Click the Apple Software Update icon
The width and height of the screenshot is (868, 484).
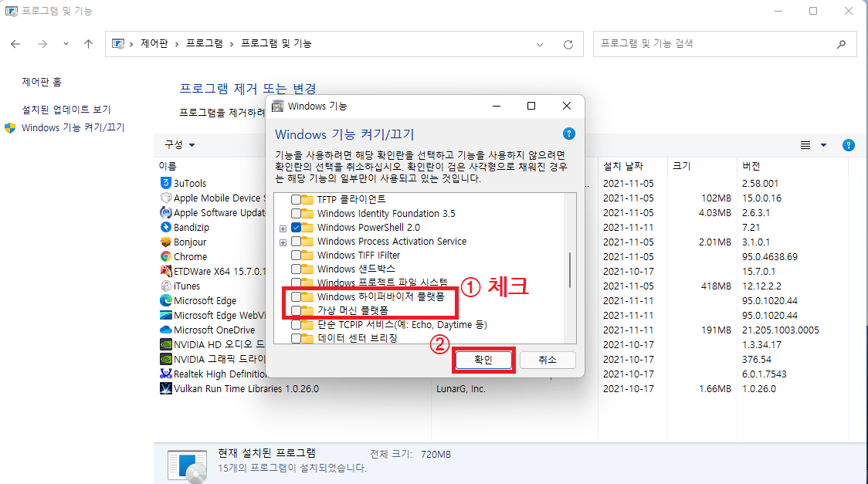[x=165, y=212]
